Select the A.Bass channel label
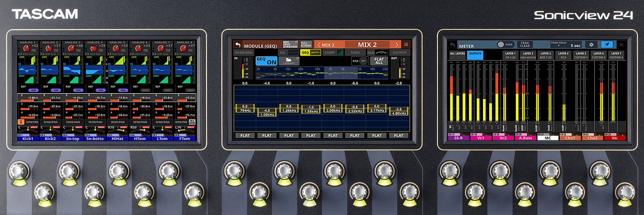Image resolution: width=644 pixels, height=215 pixels. pos(525,138)
